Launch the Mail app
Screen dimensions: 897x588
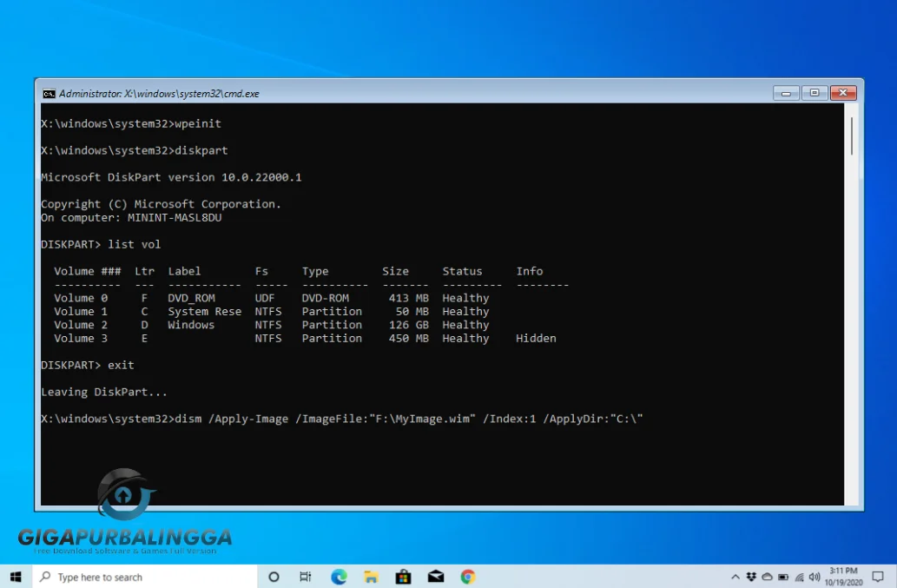tap(435, 576)
